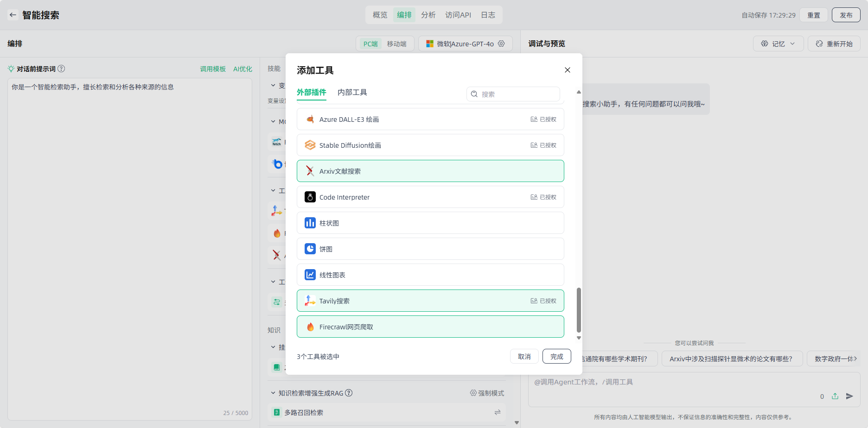Switch to 内部工具 tab
Screen dimensions: 868x428
click(x=352, y=92)
